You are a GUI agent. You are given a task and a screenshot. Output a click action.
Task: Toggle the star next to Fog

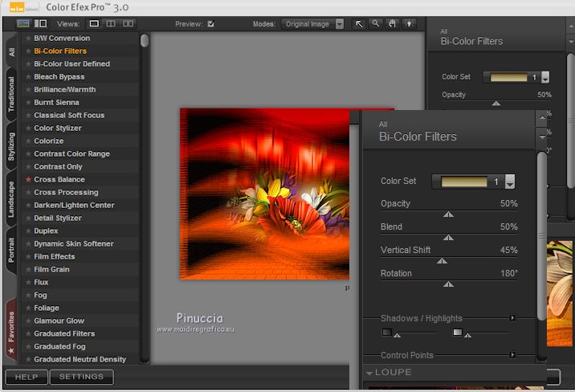[x=28, y=295]
